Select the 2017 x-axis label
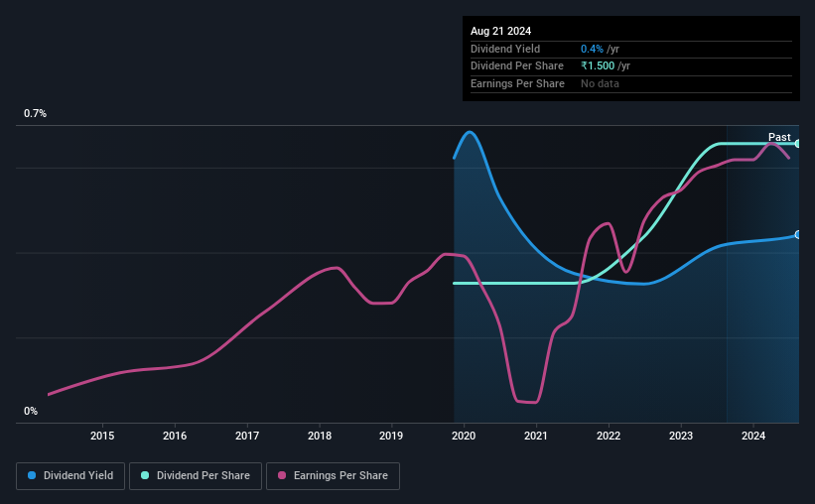The width and height of the screenshot is (815, 504). point(247,436)
